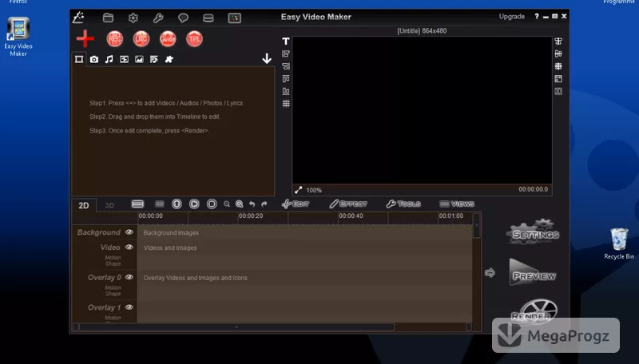Viewport: 639px width, 364px height.
Task: Zoom out the timeline
Action: [227, 204]
